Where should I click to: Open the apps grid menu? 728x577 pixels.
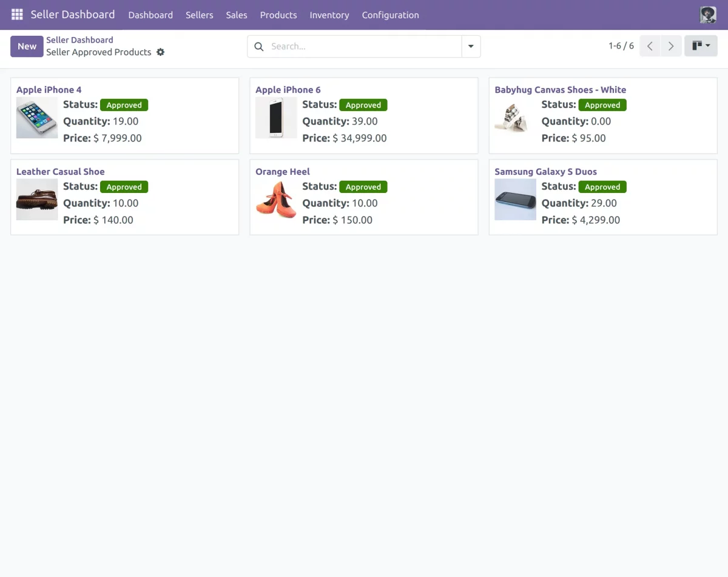tap(16, 14)
